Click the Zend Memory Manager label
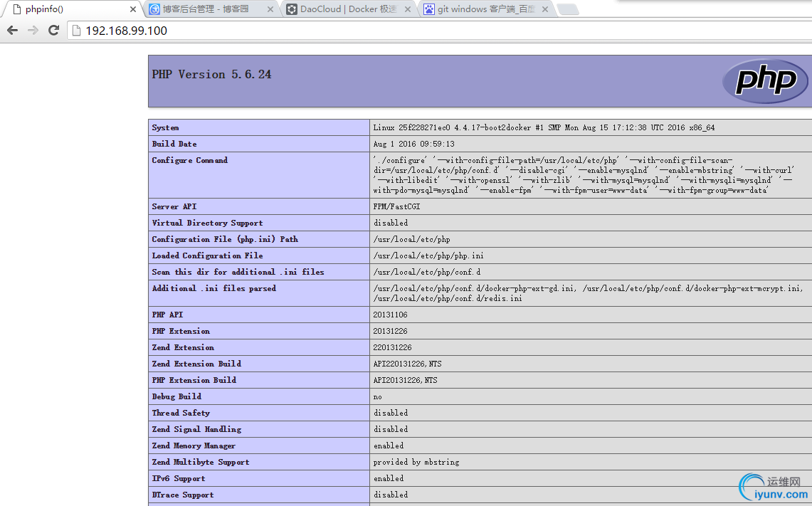Viewport: 812px width, 506px height. [x=194, y=446]
